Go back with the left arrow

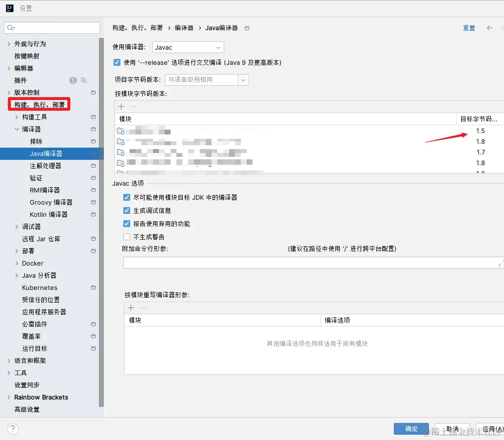489,28
